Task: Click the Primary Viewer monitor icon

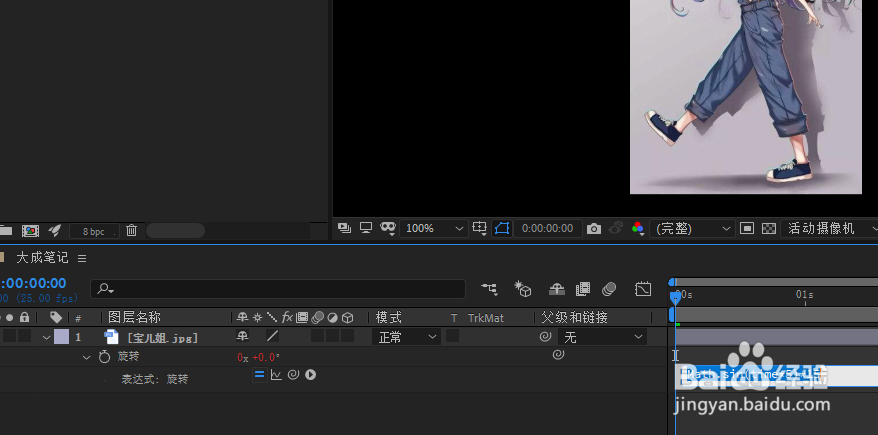Action: click(x=366, y=227)
